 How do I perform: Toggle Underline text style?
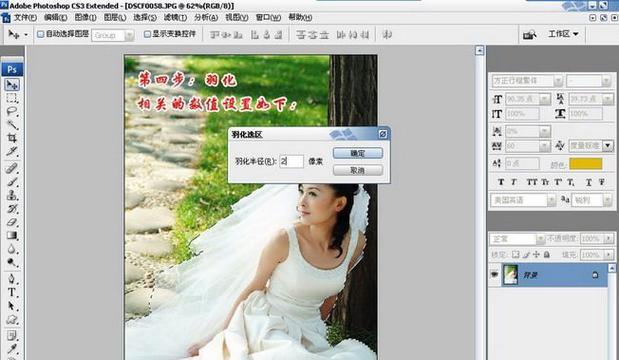589,182
